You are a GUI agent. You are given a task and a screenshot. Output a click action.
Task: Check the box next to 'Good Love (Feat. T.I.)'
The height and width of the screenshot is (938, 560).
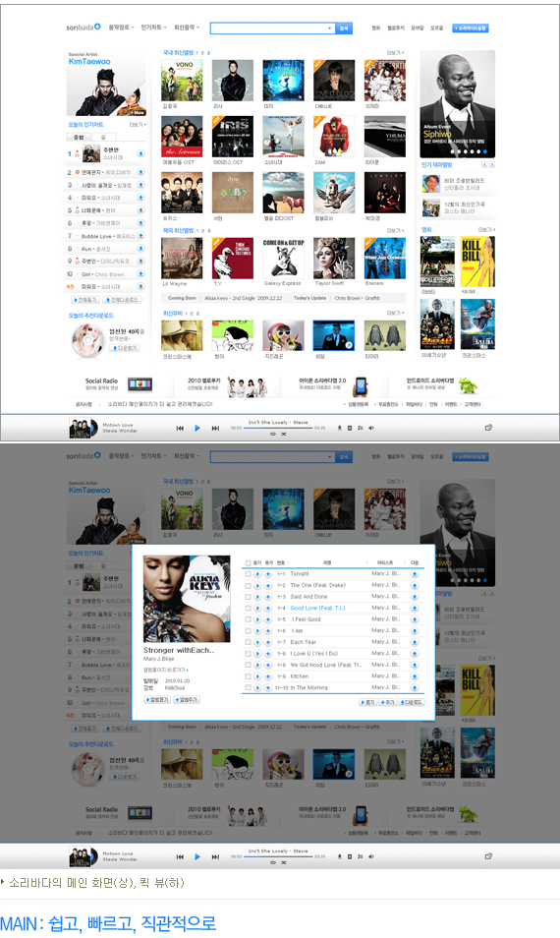coord(248,608)
